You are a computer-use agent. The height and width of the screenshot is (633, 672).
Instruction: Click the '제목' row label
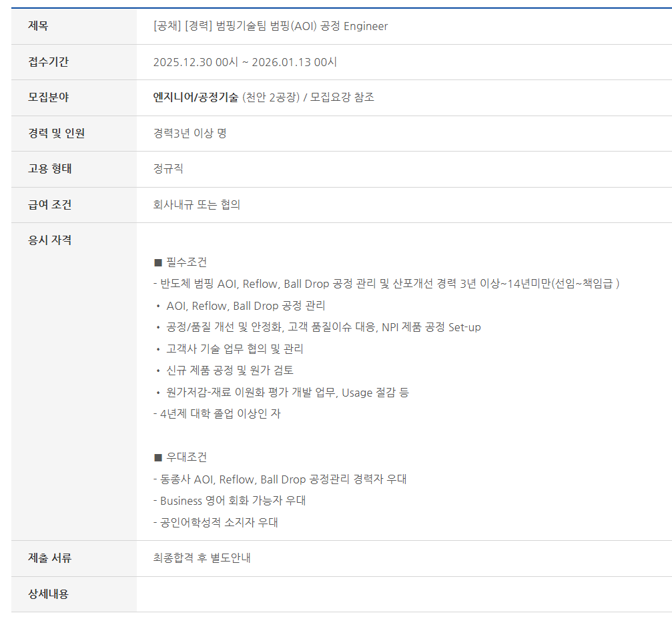[x=38, y=26]
